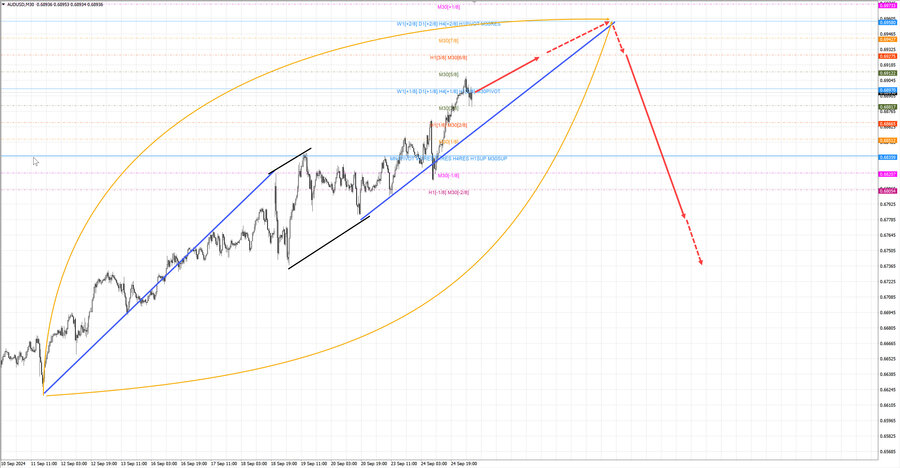Click the magenta M30[-1/8] level label
The height and width of the screenshot is (468, 900).
448,176
